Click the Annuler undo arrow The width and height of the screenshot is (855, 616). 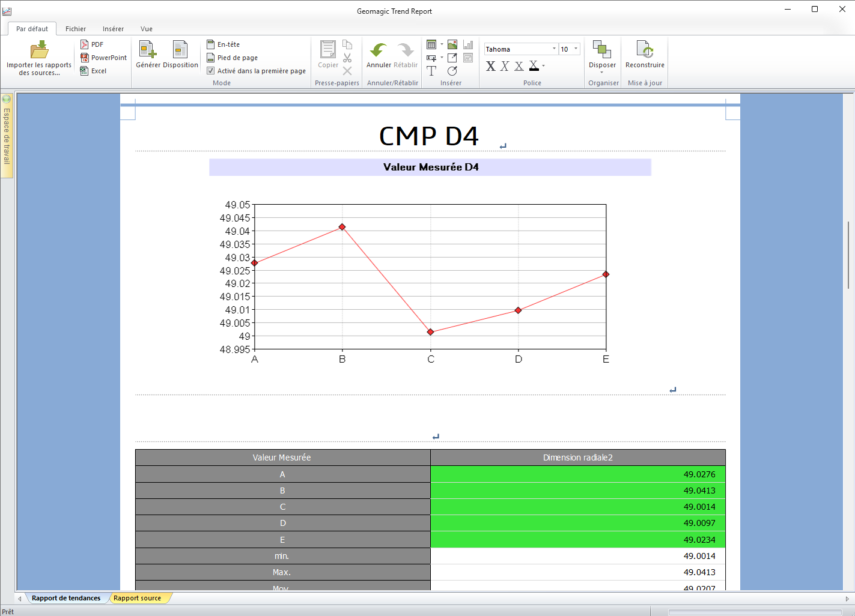click(379, 50)
